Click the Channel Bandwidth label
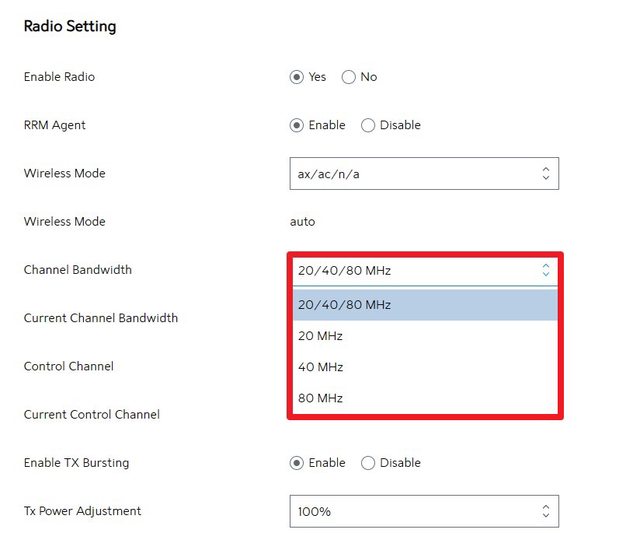The height and width of the screenshot is (533, 640). point(78,270)
